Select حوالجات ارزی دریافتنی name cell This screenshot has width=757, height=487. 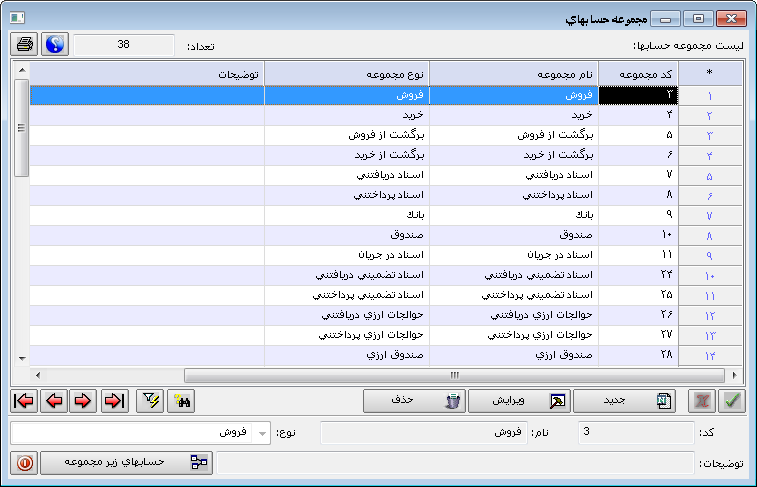514,316
